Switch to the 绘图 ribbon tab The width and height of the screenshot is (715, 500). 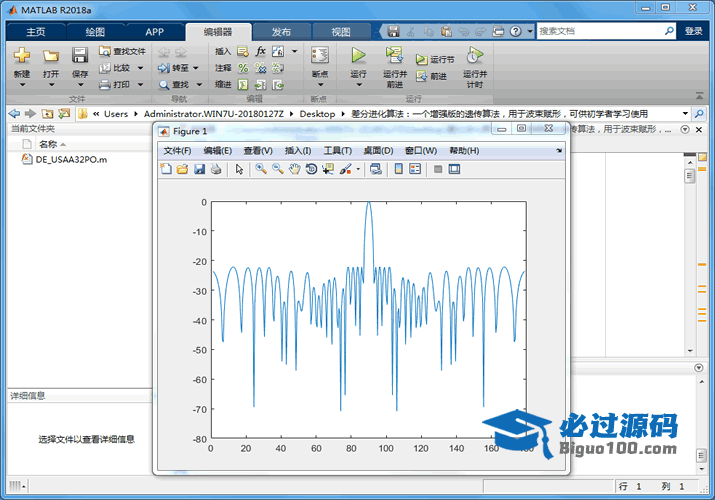click(x=95, y=31)
